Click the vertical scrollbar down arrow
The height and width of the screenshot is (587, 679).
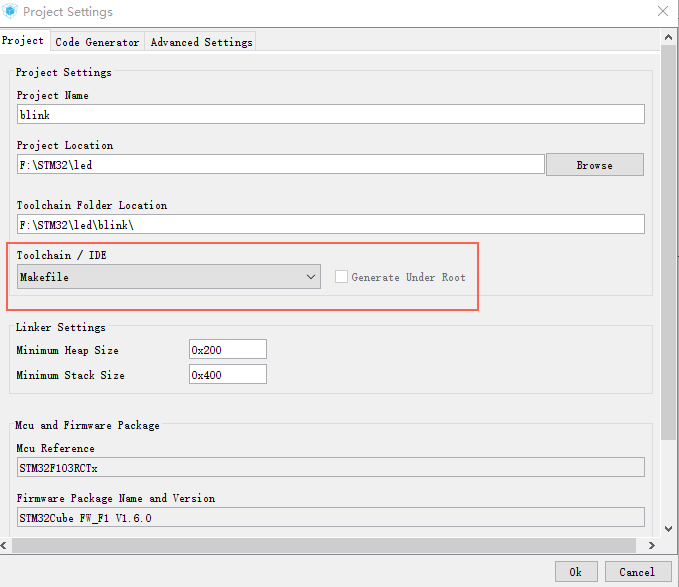click(x=668, y=529)
